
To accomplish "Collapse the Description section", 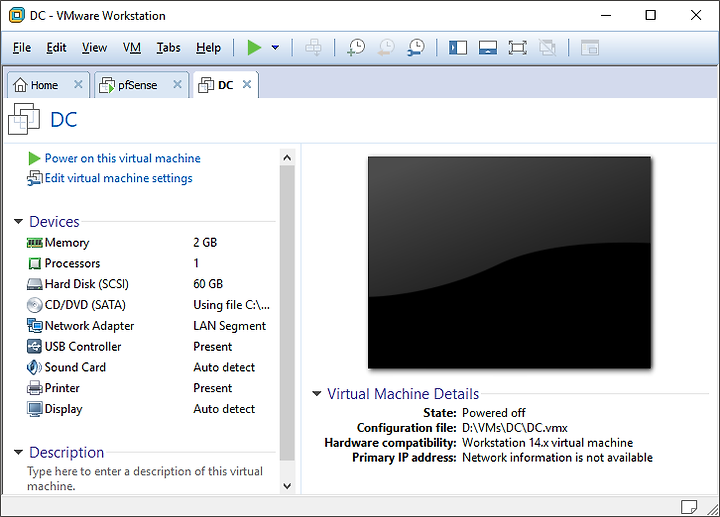I will (18, 452).
